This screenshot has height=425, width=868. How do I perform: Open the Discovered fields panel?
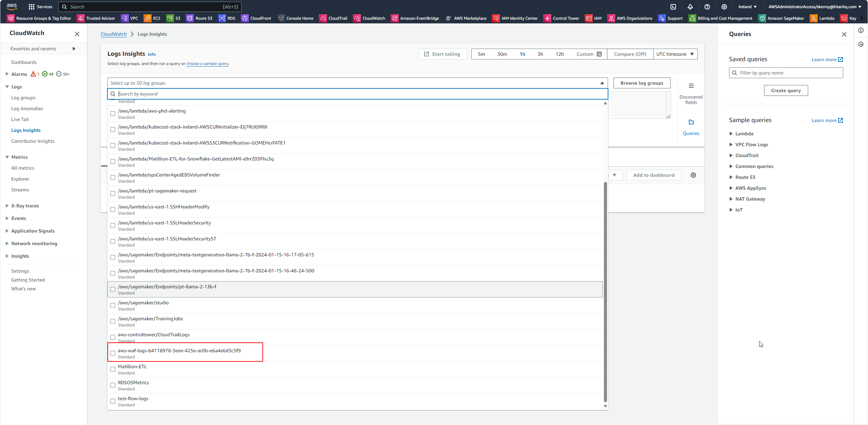pos(691,93)
